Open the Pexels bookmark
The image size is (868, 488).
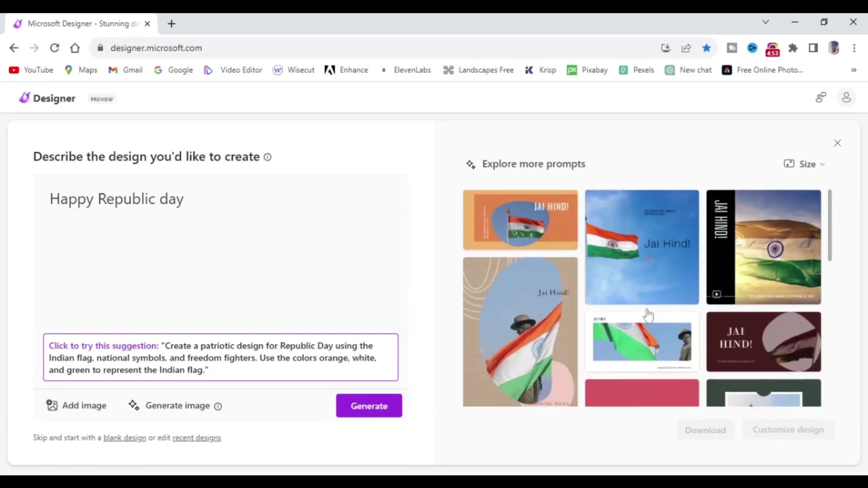coord(637,70)
